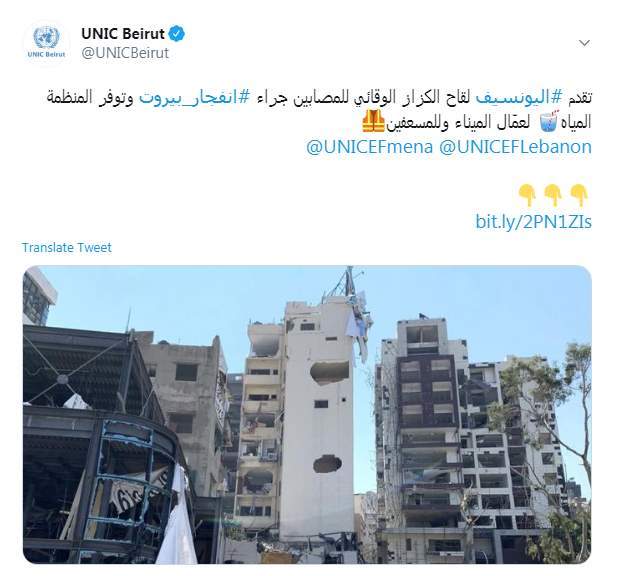Click the leftmost pointing-down hand emoji

click(527, 195)
